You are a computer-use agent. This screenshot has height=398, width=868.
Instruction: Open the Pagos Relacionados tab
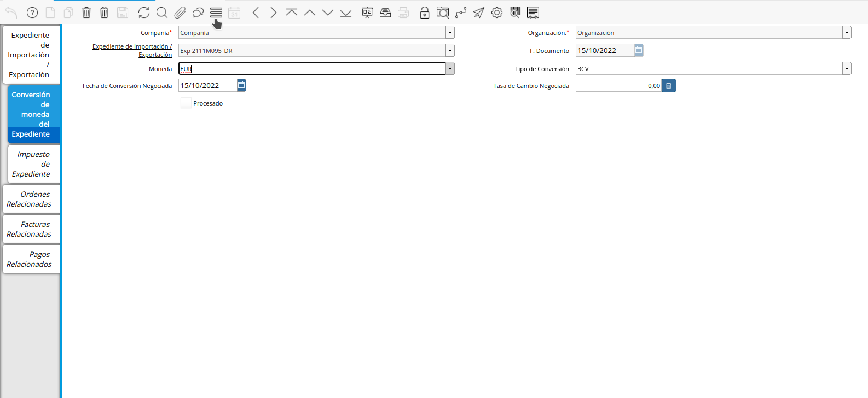pyautogui.click(x=32, y=259)
